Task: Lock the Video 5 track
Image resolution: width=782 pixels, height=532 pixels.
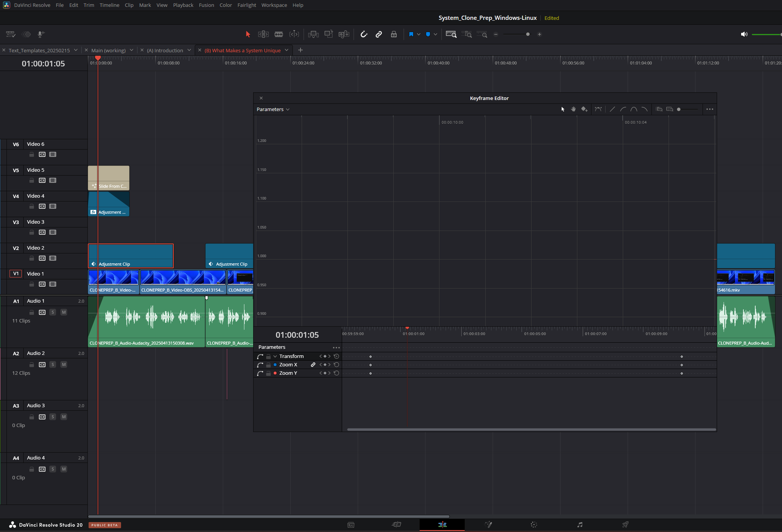Action: (32, 181)
